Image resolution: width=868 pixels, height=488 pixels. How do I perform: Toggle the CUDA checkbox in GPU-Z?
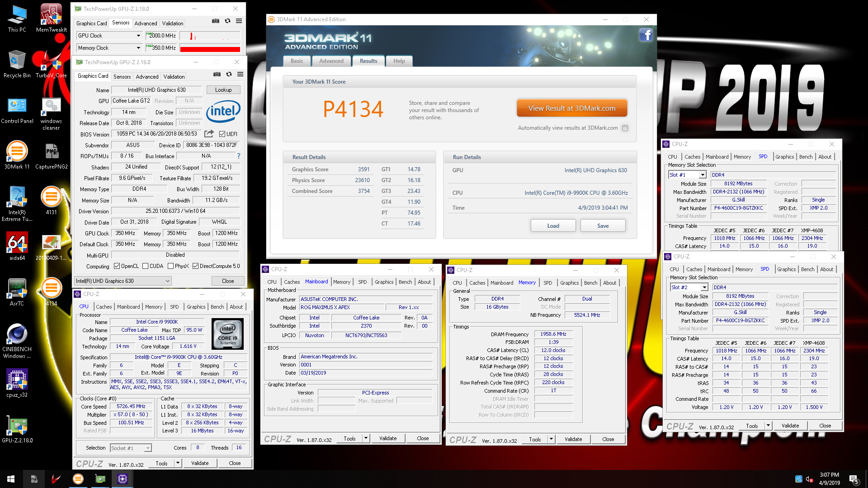click(x=146, y=266)
